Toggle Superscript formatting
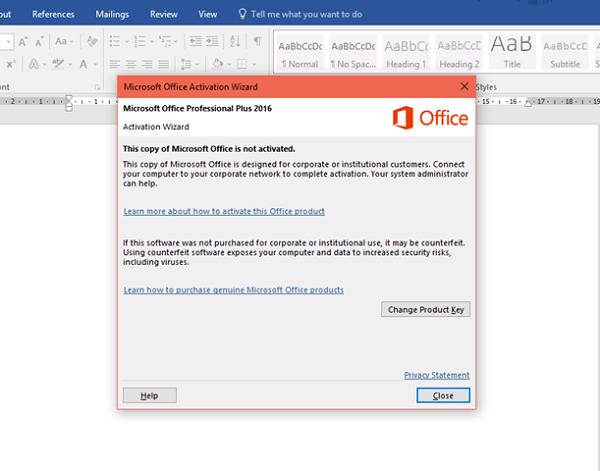This screenshot has width=600, height=471. click(x=11, y=64)
